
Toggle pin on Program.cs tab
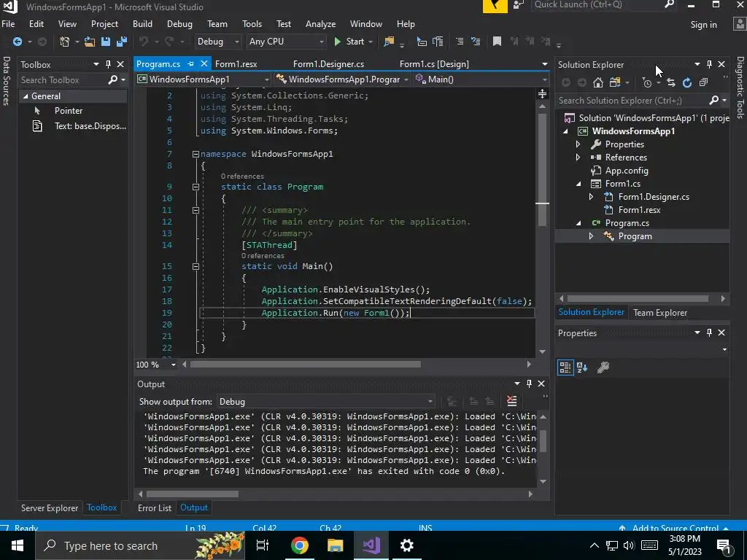tap(190, 64)
